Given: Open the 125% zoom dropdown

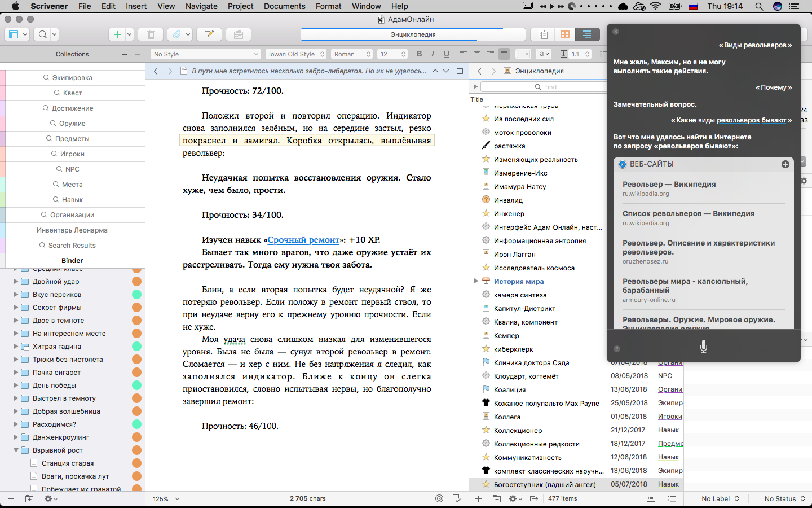Looking at the screenshot, I should (166, 499).
